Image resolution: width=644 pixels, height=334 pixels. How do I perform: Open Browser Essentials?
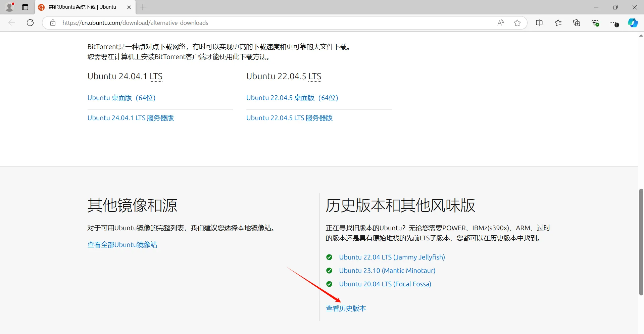click(x=595, y=22)
